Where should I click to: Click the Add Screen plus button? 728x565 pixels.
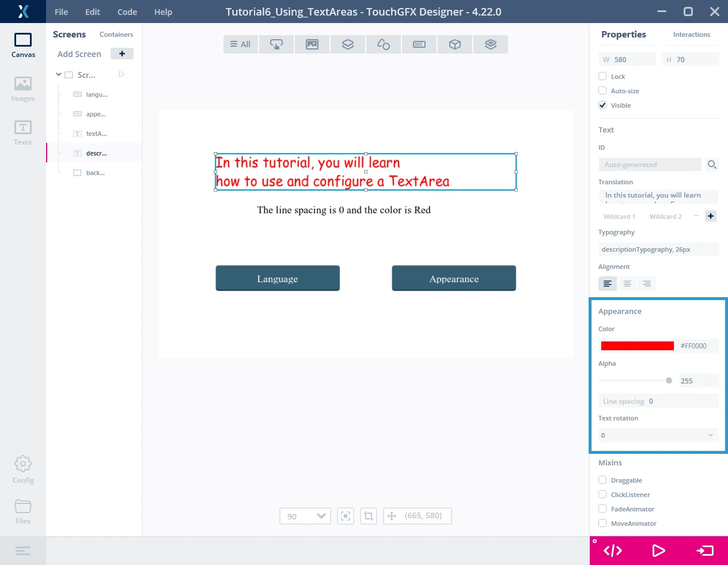pos(122,54)
